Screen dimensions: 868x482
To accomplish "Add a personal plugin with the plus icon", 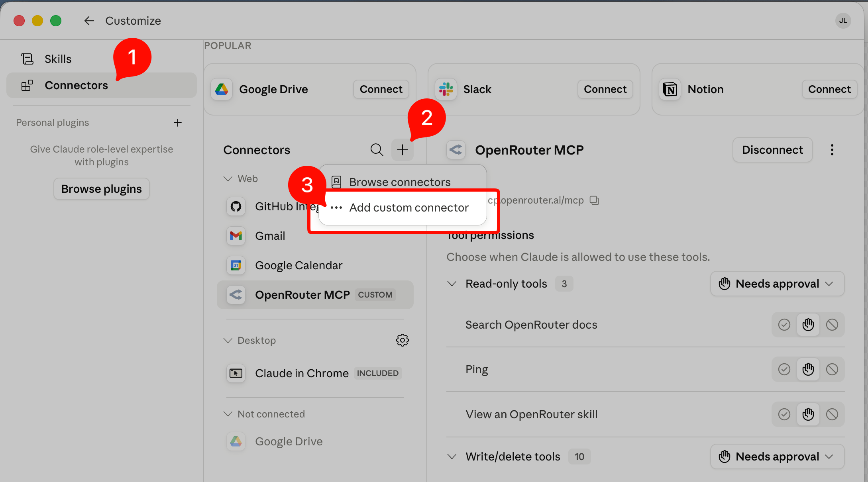I will pos(178,123).
